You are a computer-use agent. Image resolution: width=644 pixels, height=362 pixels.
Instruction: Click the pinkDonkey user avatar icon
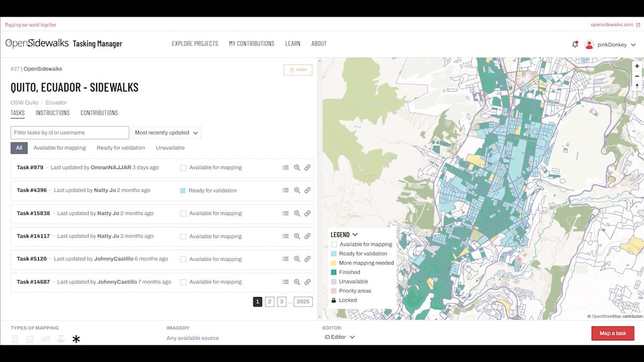point(588,45)
